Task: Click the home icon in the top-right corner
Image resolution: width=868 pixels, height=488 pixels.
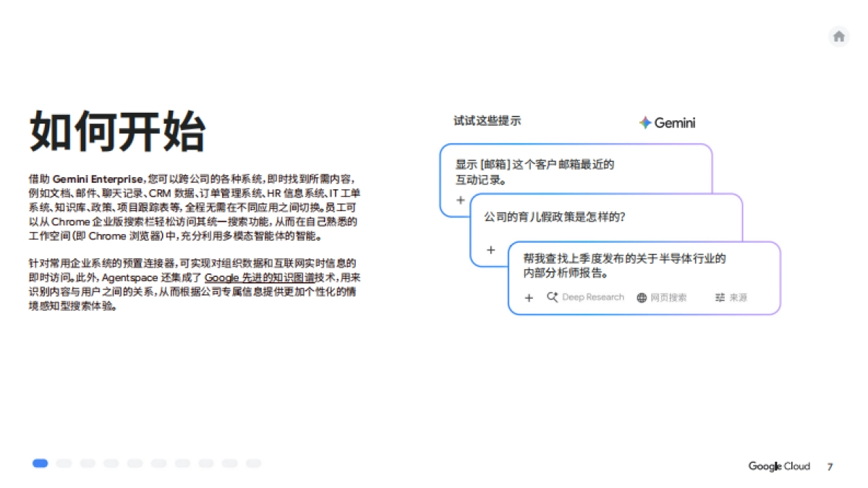Action: point(838,36)
